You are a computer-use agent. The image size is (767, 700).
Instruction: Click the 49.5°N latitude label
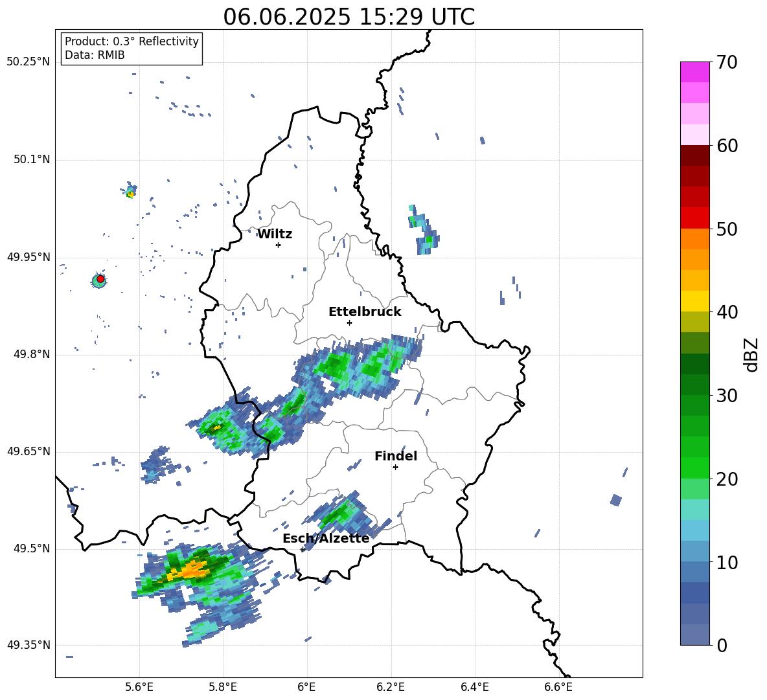click(x=32, y=548)
